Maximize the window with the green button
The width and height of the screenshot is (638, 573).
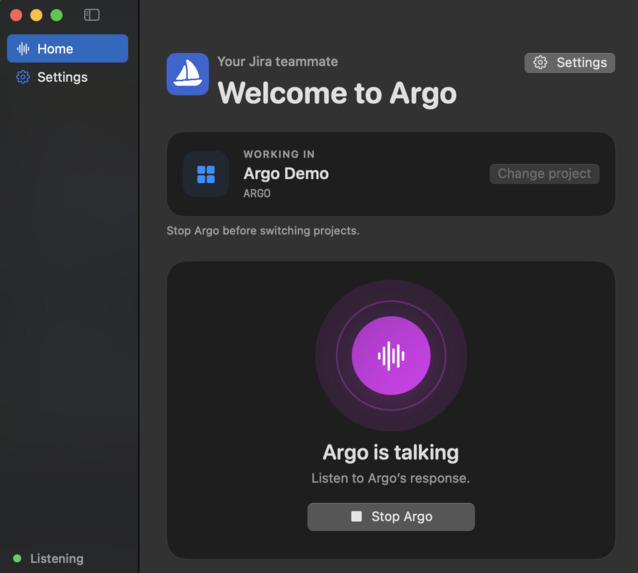pos(57,15)
